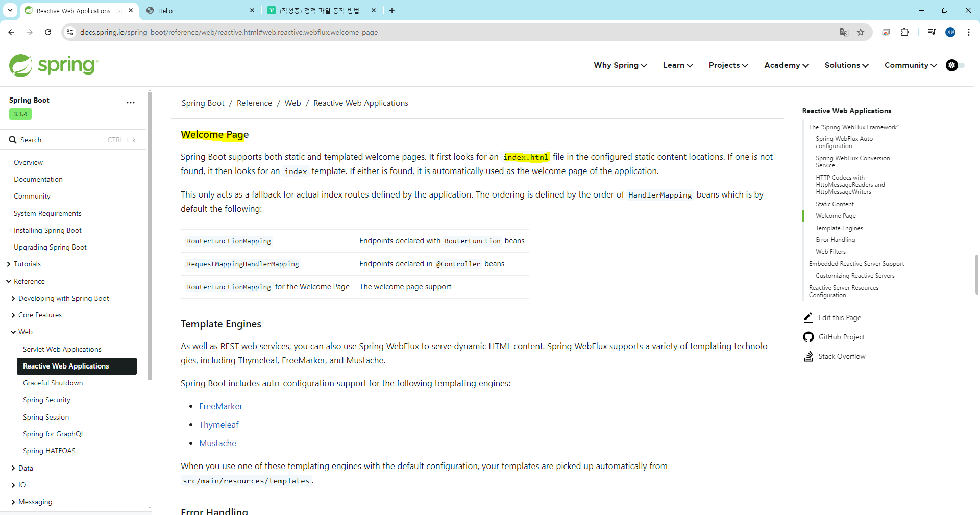Open the Academy dropdown menu

pos(786,65)
